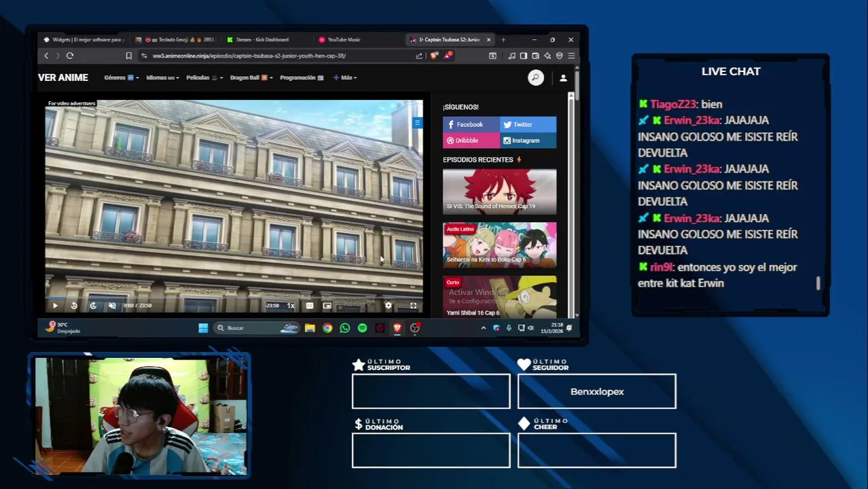
Task: Switch to the Teclado Emoji tab
Action: [x=175, y=39]
